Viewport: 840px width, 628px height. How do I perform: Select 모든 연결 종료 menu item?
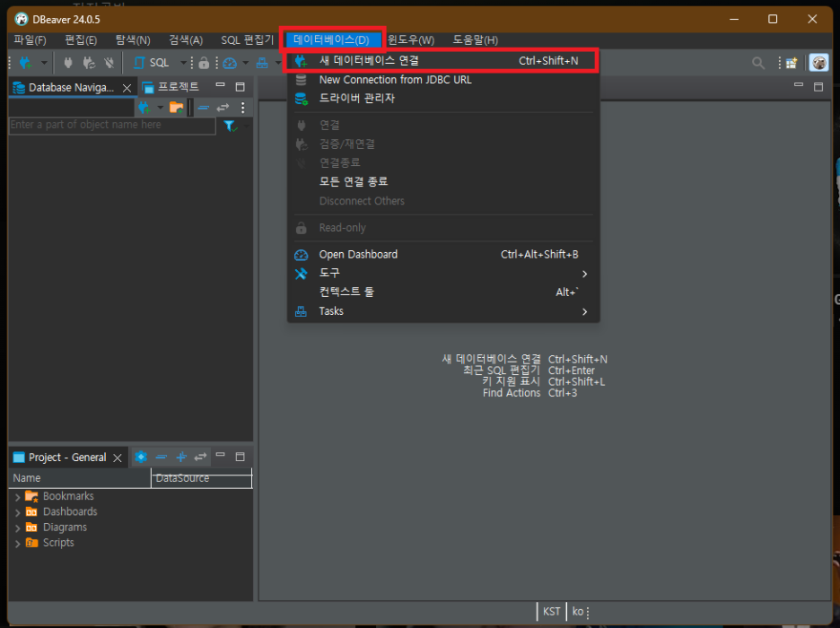click(443, 182)
